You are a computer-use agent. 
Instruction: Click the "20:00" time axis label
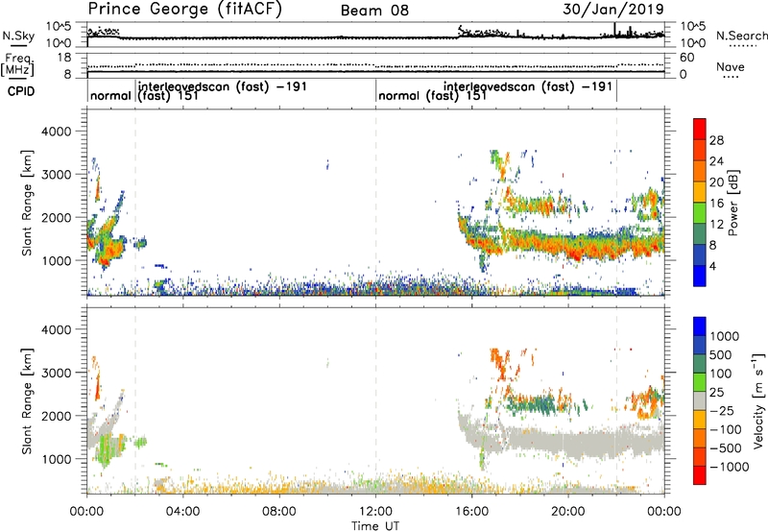(567, 512)
